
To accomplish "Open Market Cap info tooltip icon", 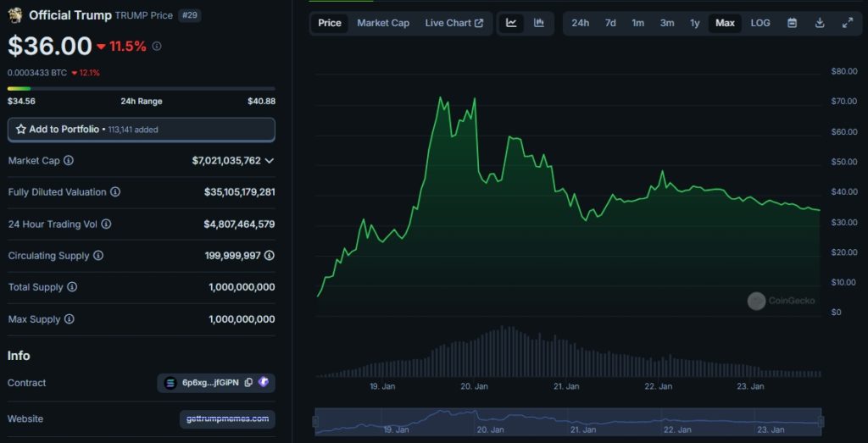I will click(x=68, y=160).
